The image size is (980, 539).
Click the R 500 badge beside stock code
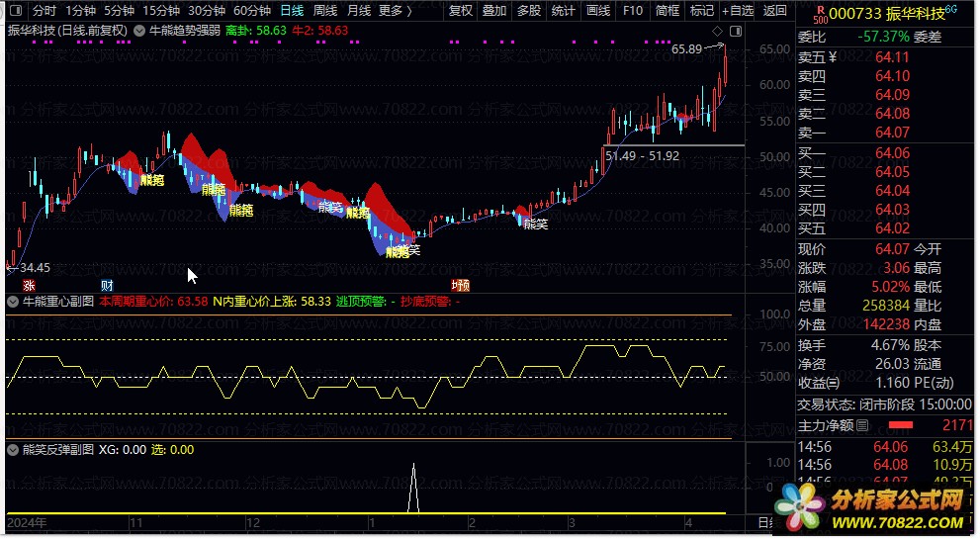tap(819, 13)
